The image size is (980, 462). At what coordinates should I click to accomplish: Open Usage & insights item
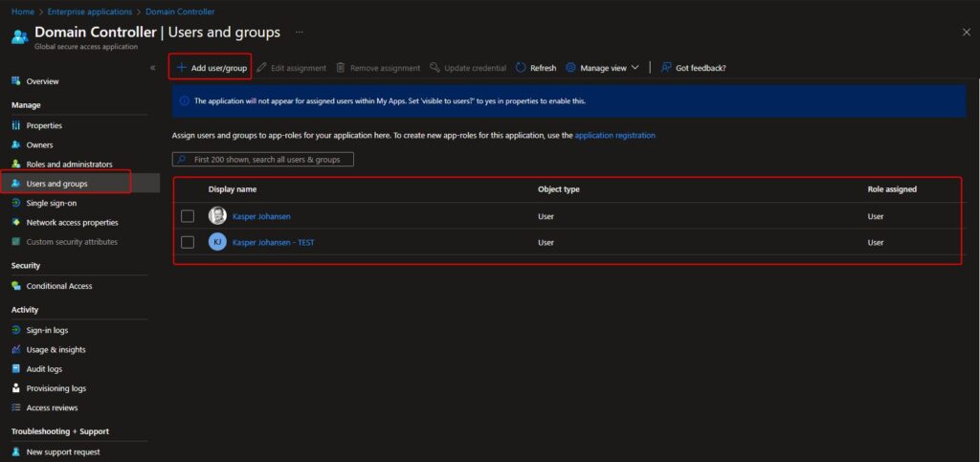56,350
